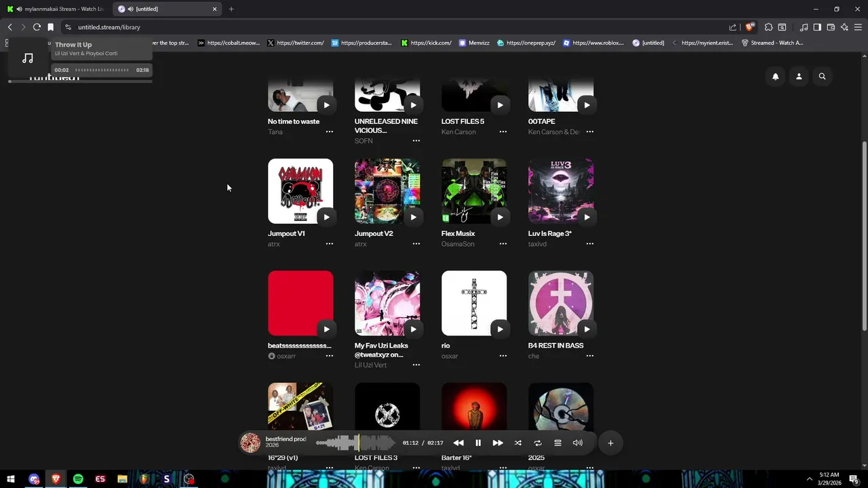Image resolution: width=868 pixels, height=488 pixels.
Task: Open more options for No time to waste
Action: (x=330, y=131)
